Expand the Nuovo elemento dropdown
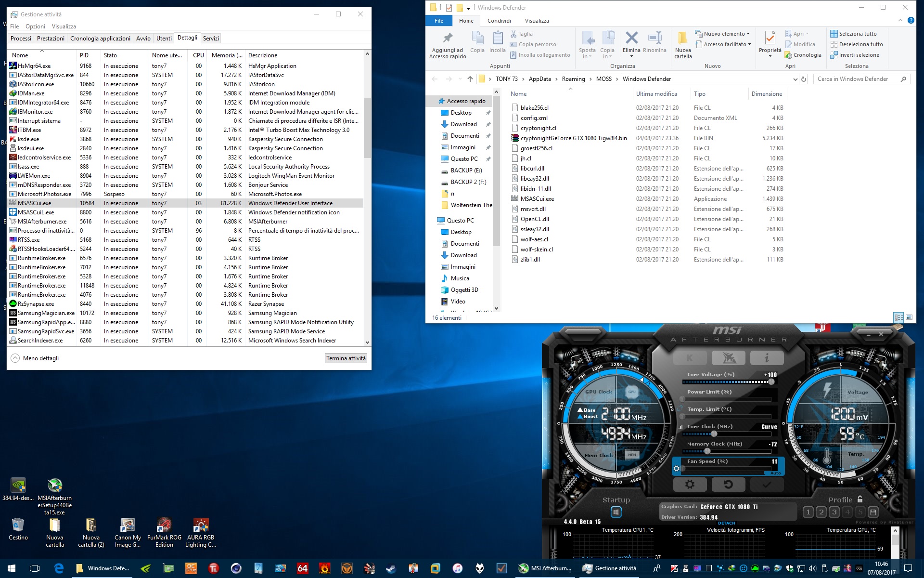This screenshot has height=578, width=924. [722, 34]
